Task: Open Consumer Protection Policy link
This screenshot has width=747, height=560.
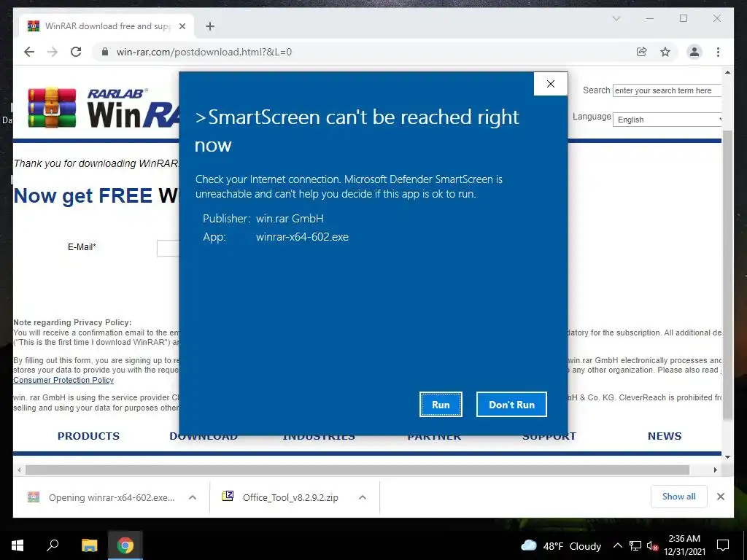Action: (x=63, y=380)
